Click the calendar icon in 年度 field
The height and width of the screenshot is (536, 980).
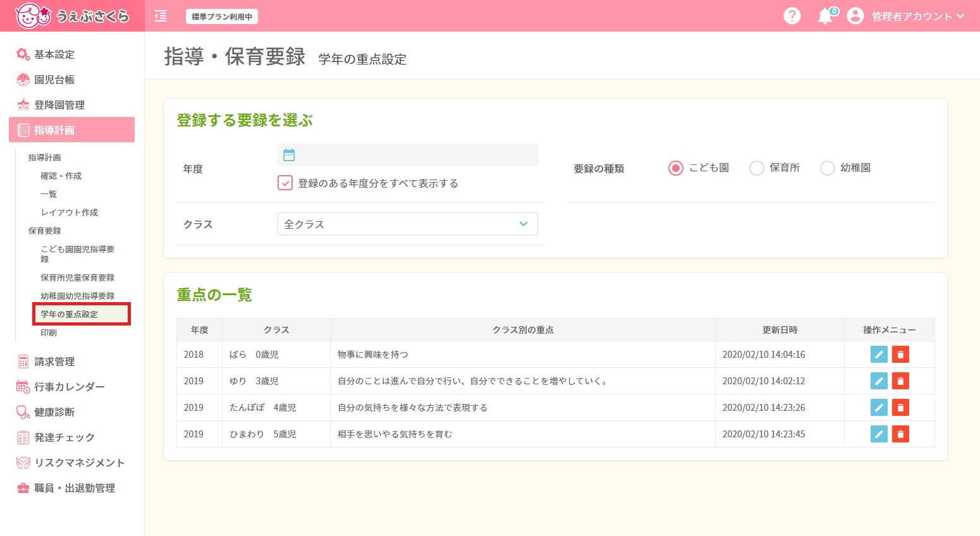pos(289,155)
